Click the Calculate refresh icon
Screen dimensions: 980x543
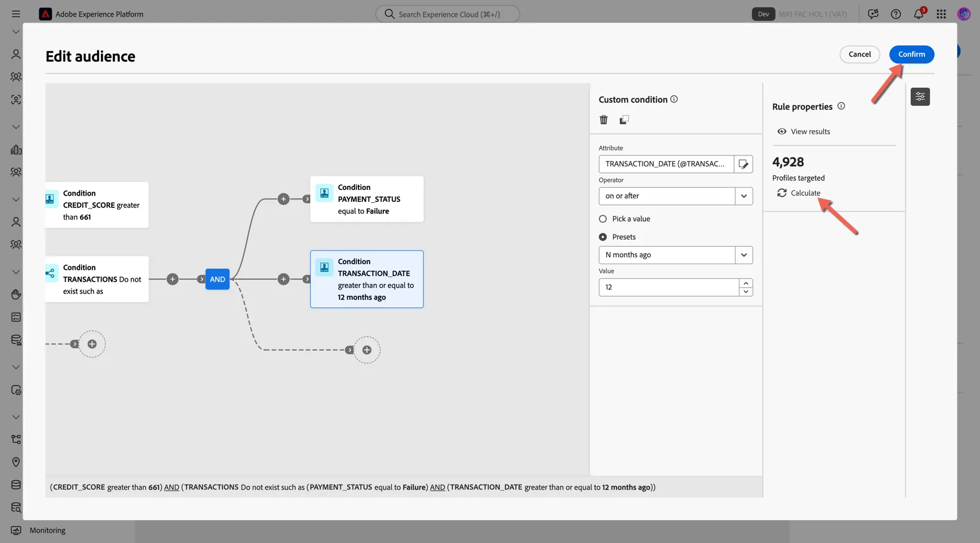782,193
